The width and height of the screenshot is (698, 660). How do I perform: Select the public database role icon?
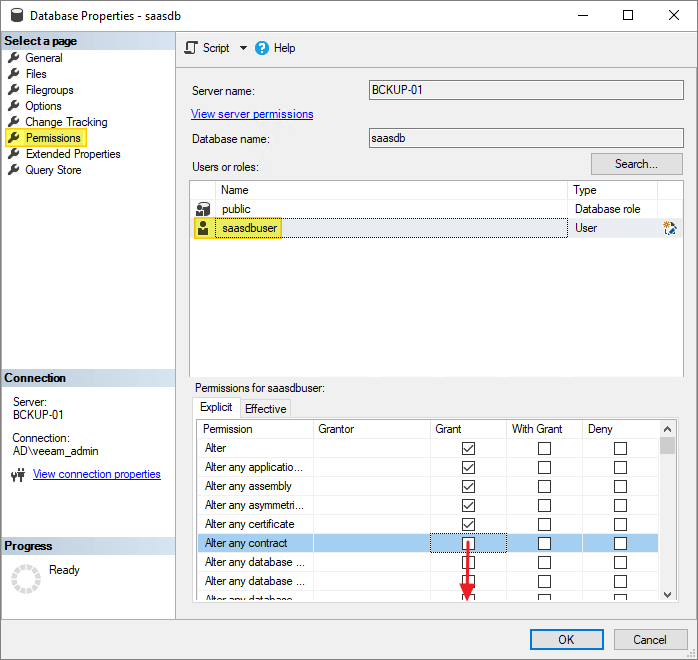[x=203, y=209]
